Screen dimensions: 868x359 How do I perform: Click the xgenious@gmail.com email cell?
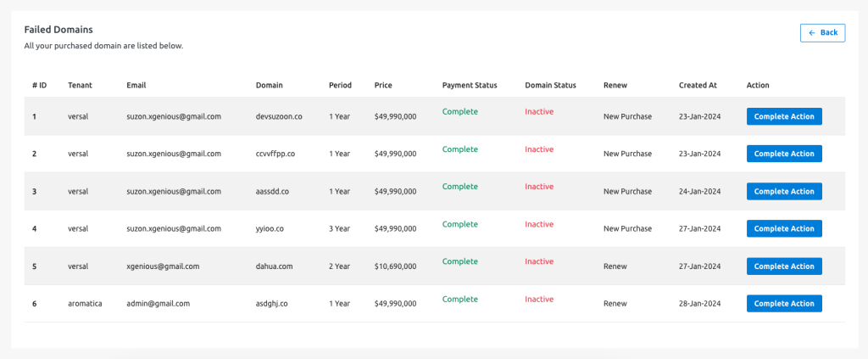(x=163, y=266)
